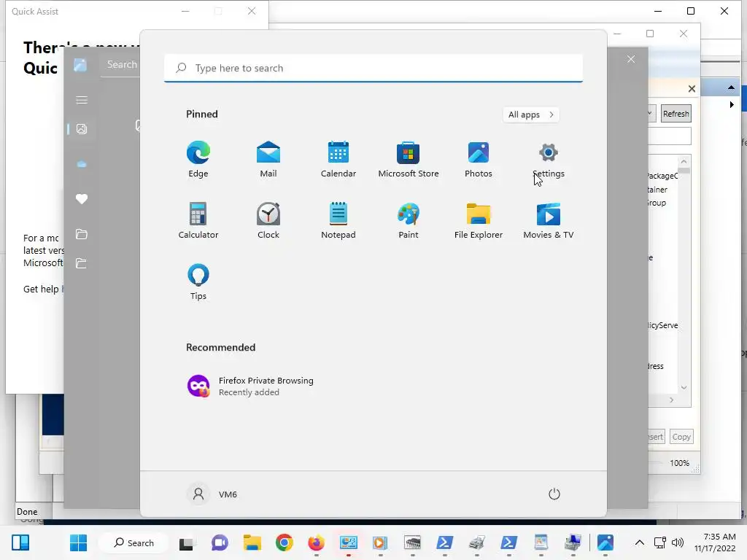Click the right-pointing triangle expander
The height and width of the screenshot is (560, 747).
coord(732,104)
